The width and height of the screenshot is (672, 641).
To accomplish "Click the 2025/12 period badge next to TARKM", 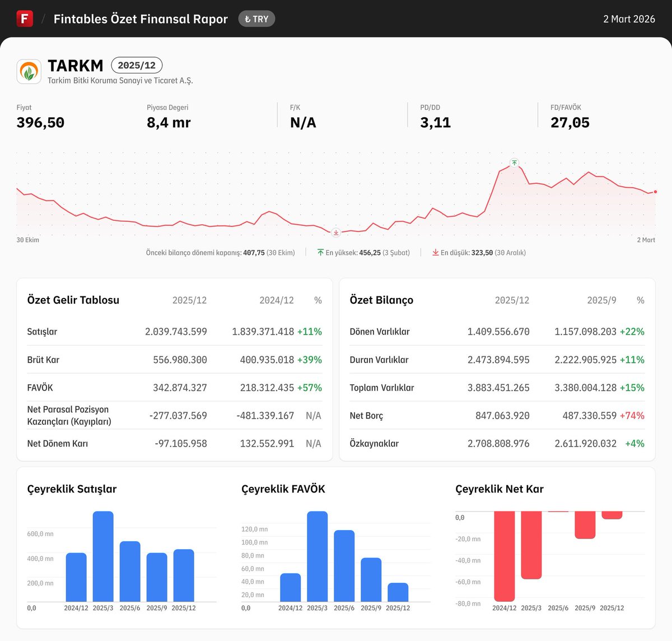I will (137, 66).
